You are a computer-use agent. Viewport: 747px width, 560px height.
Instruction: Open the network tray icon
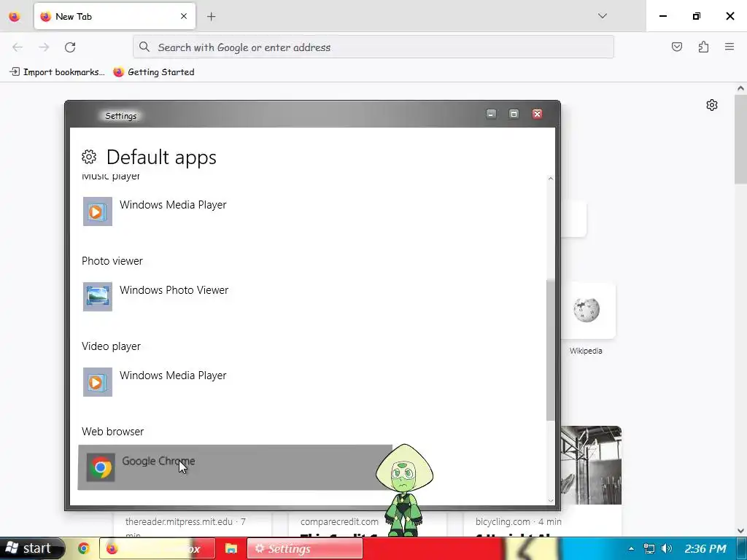(649, 548)
